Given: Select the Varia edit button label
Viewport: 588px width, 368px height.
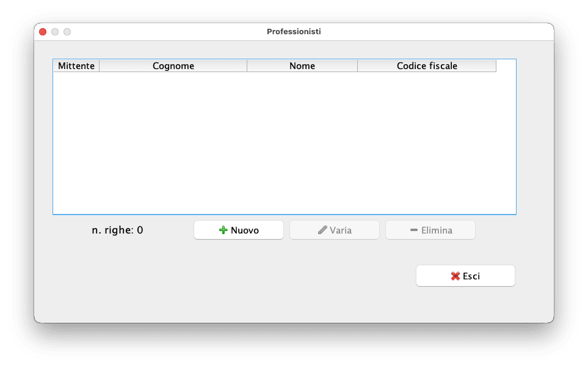Looking at the screenshot, I should [341, 230].
